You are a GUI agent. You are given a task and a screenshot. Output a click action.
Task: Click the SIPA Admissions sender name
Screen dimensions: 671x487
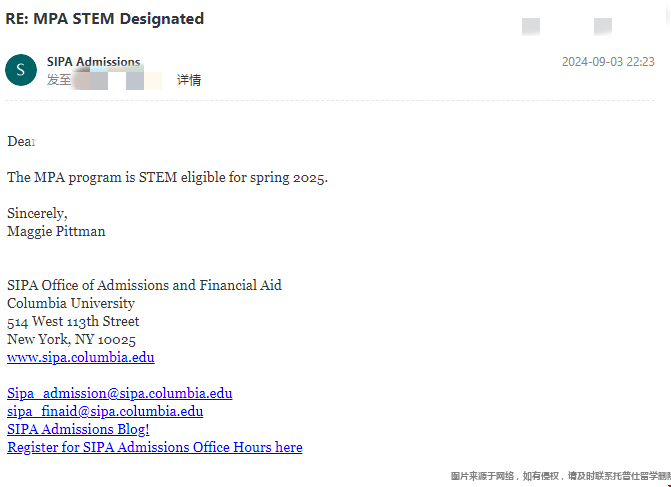pyautogui.click(x=93, y=62)
